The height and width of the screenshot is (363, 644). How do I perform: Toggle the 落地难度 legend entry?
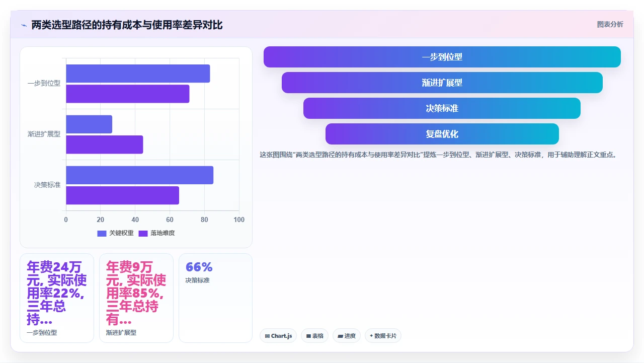[157, 233]
